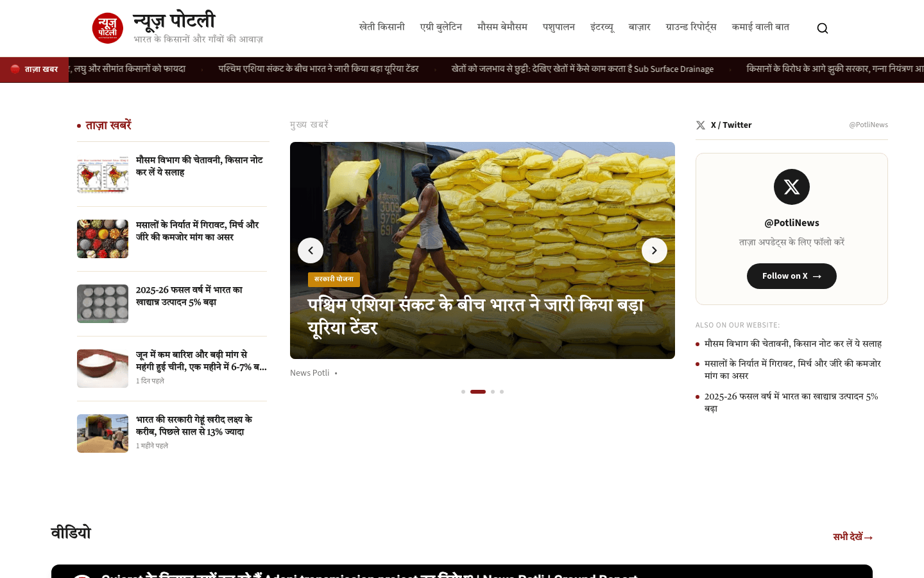Screen dimensions: 924x578
Task: Click ticker headline गन्ना नियंत्रण किसानों के विरोध
Action: [835, 69]
